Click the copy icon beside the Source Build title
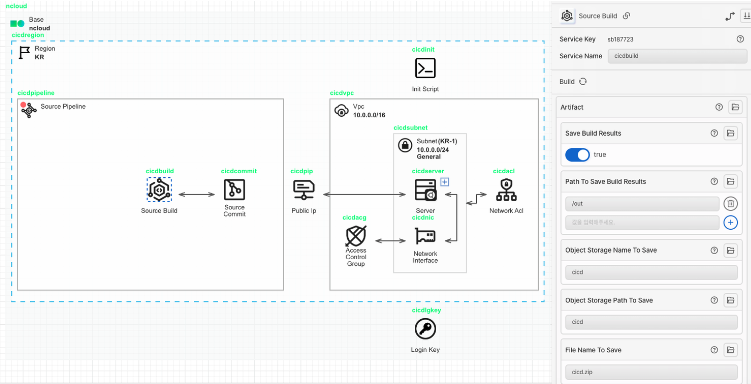Image resolution: width=751 pixels, height=384 pixels. (626, 16)
